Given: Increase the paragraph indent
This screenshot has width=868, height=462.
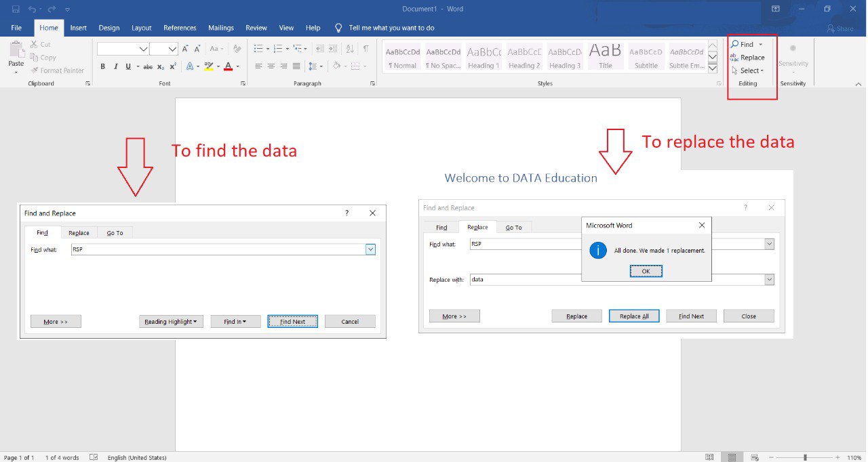Looking at the screenshot, I should tap(333, 49).
